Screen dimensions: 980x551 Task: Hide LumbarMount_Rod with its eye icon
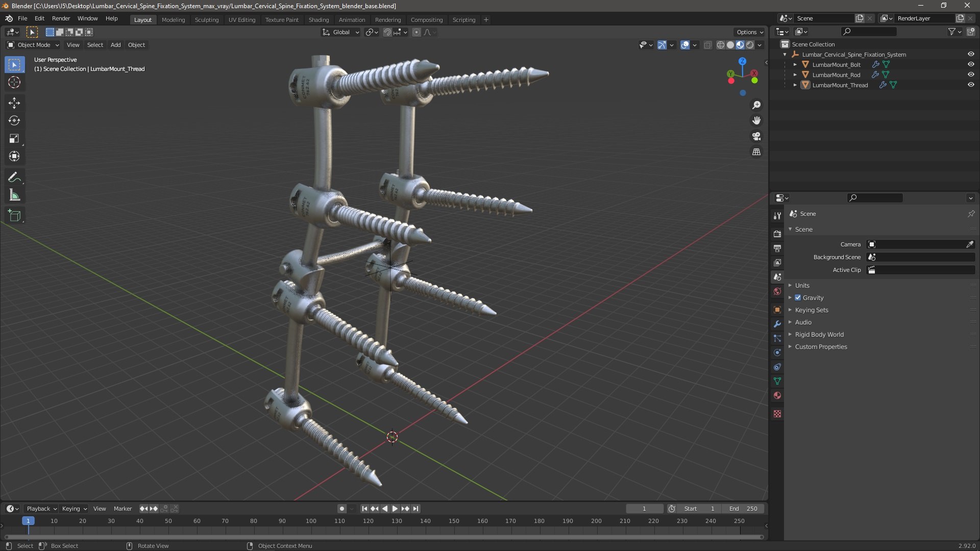point(971,75)
